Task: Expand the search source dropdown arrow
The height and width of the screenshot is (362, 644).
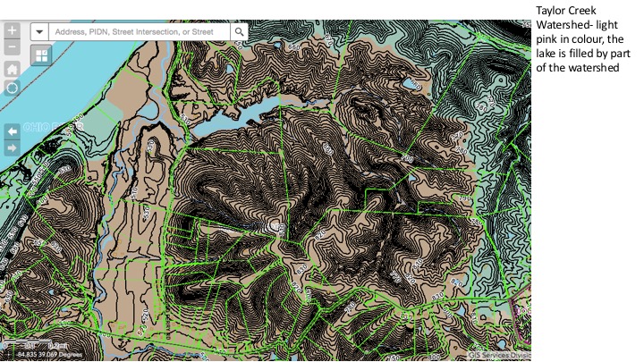Action: click(x=40, y=31)
